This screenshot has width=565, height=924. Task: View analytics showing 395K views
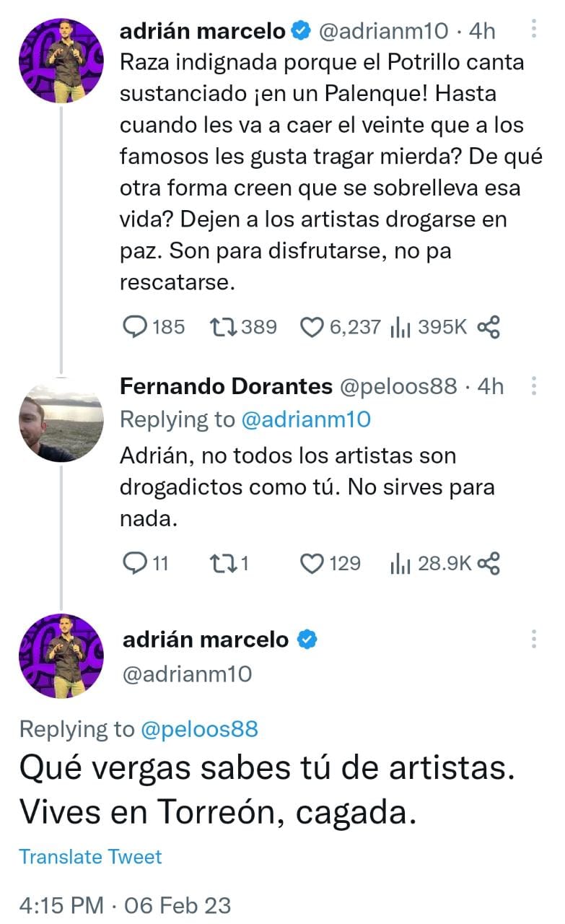point(399,328)
